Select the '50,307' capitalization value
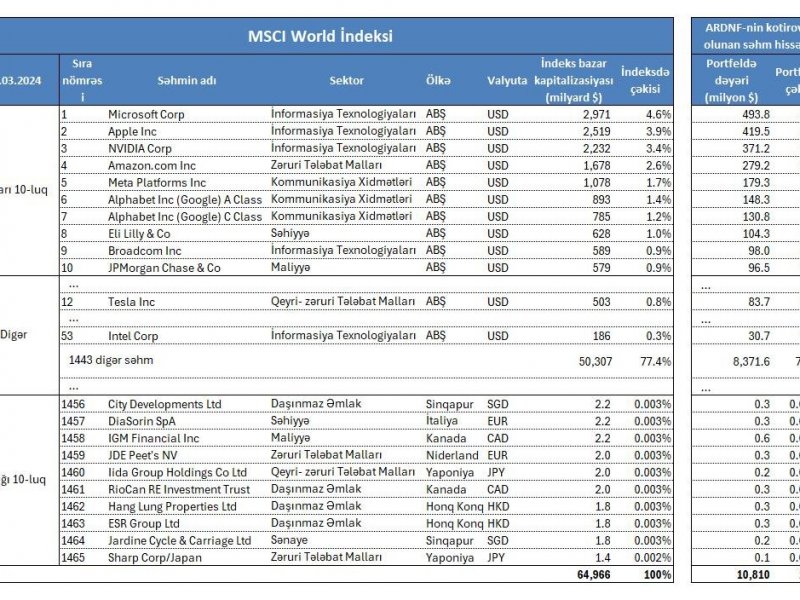This screenshot has height=600, width=800. [594, 362]
